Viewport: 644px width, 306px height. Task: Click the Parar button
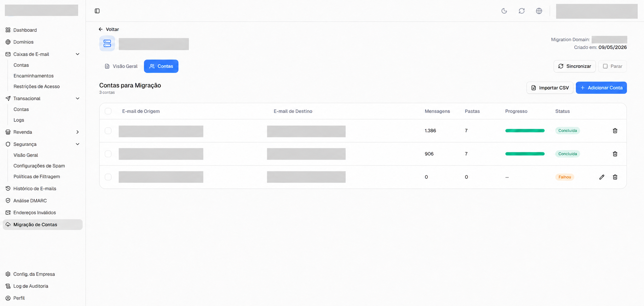pos(613,66)
